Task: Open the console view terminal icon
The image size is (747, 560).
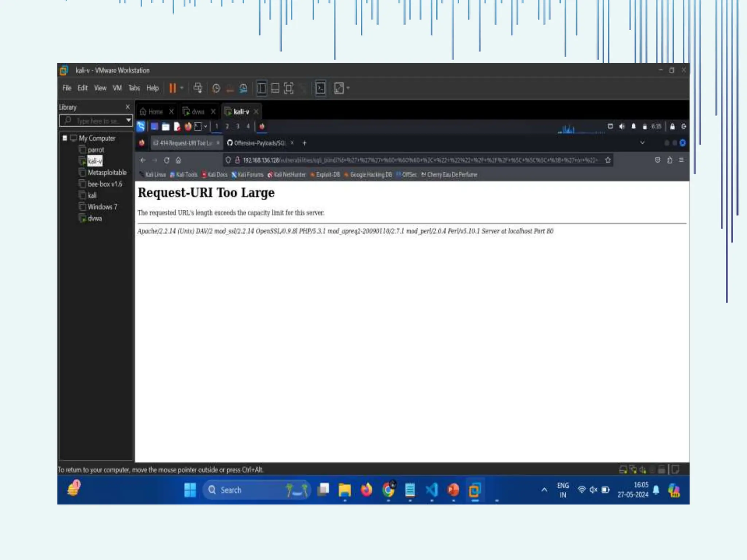Action: click(320, 88)
